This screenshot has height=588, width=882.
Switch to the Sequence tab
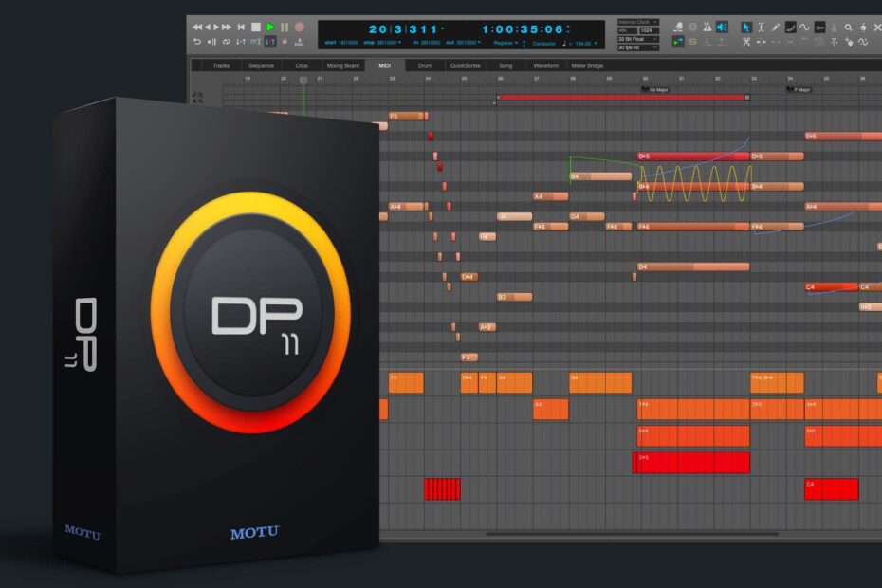(262, 65)
